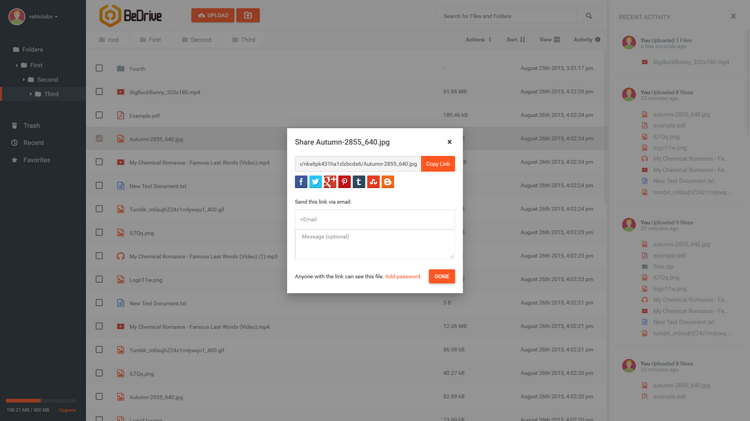Screen dimensions: 750x421
Task: Click the DONE button in share dialog
Action: tap(442, 277)
